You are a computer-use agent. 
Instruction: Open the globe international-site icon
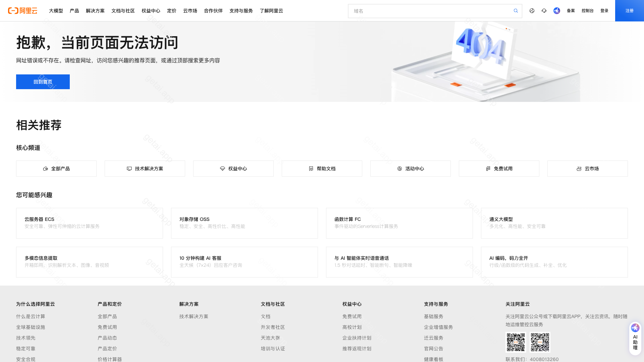coord(532,11)
